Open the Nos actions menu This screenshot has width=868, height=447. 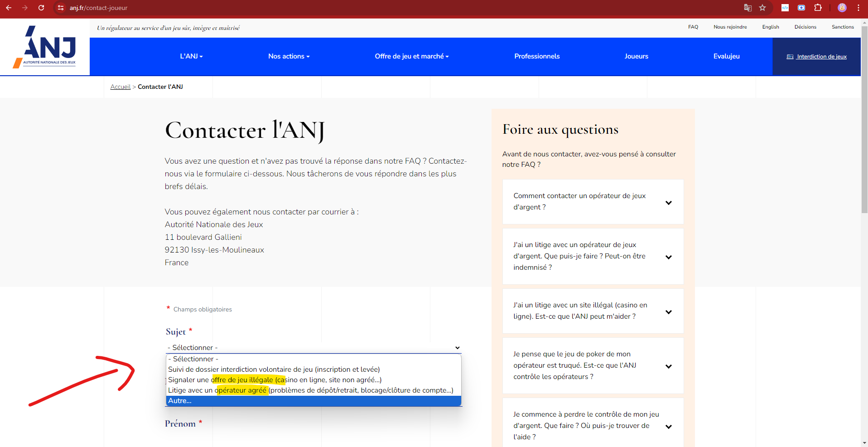(x=289, y=56)
